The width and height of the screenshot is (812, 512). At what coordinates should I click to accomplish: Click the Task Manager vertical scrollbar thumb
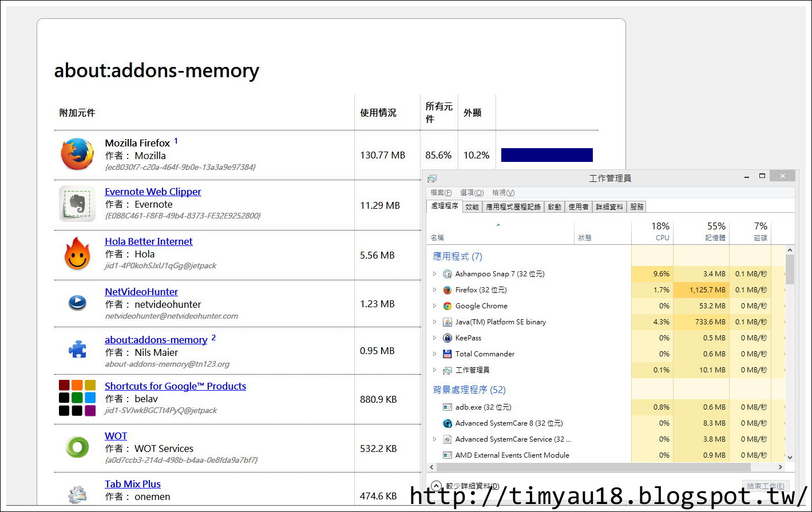point(790,269)
